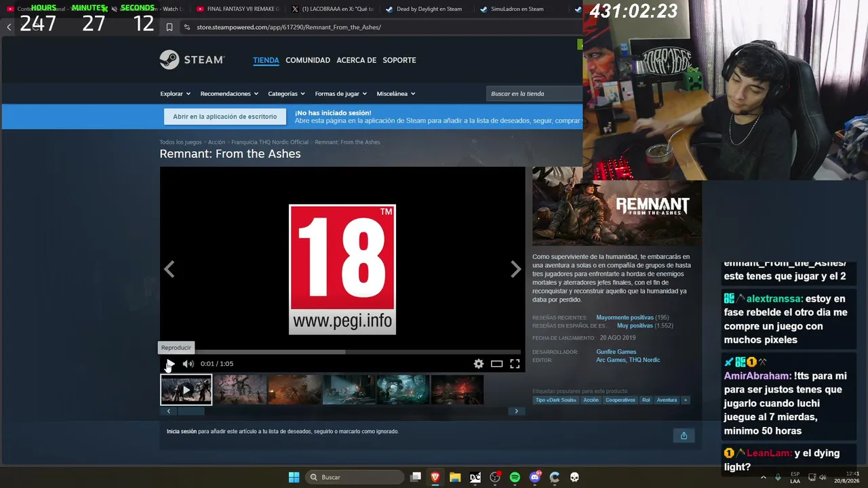Click the microphone icon in system tray

click(x=778, y=477)
